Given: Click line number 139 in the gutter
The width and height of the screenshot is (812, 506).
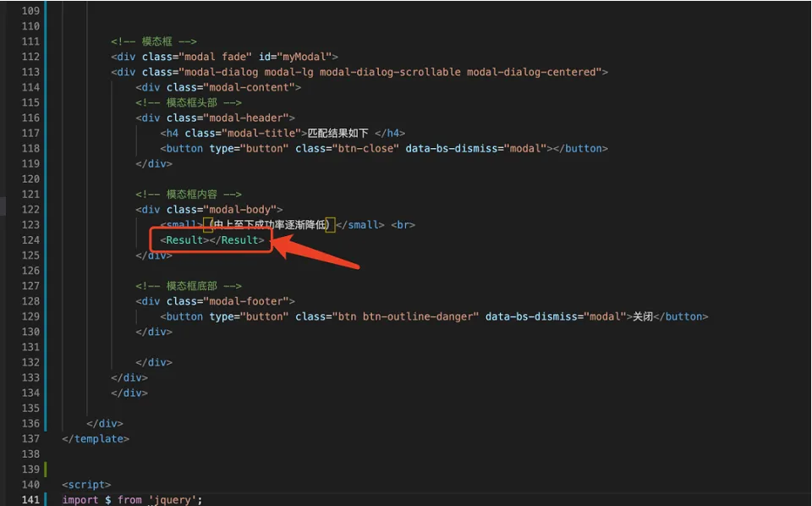Looking at the screenshot, I should tap(30, 470).
